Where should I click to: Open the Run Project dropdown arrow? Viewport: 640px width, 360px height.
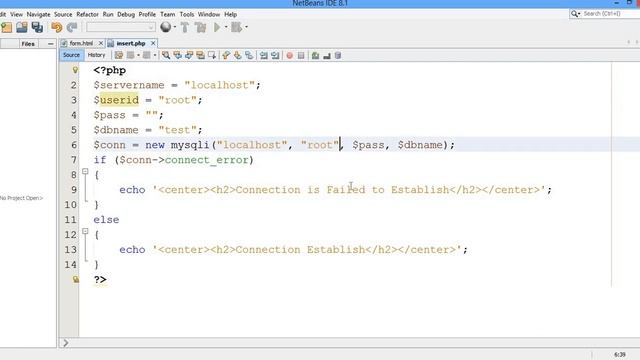226,27
